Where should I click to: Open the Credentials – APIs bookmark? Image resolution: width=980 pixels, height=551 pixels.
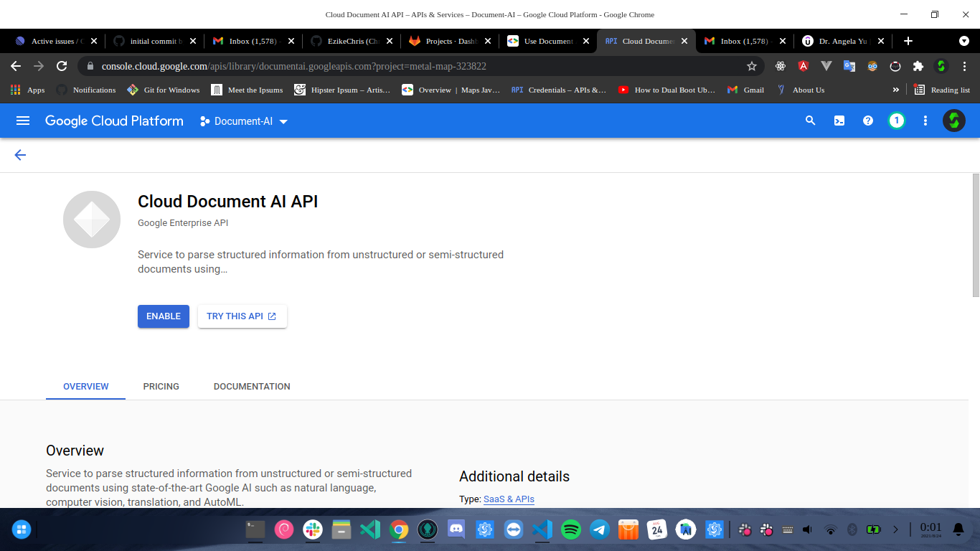pos(559,90)
